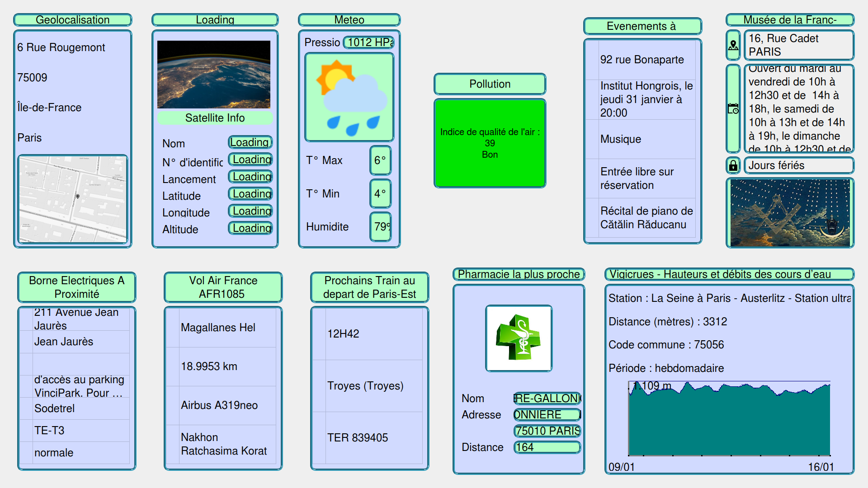The height and width of the screenshot is (488, 868).
Task: Select the Evenements à header
Action: point(642,26)
